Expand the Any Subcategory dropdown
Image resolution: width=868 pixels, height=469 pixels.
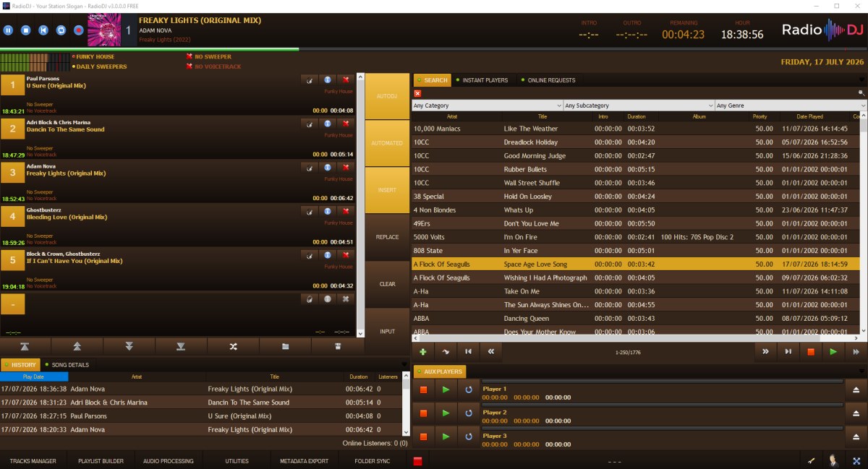point(639,106)
